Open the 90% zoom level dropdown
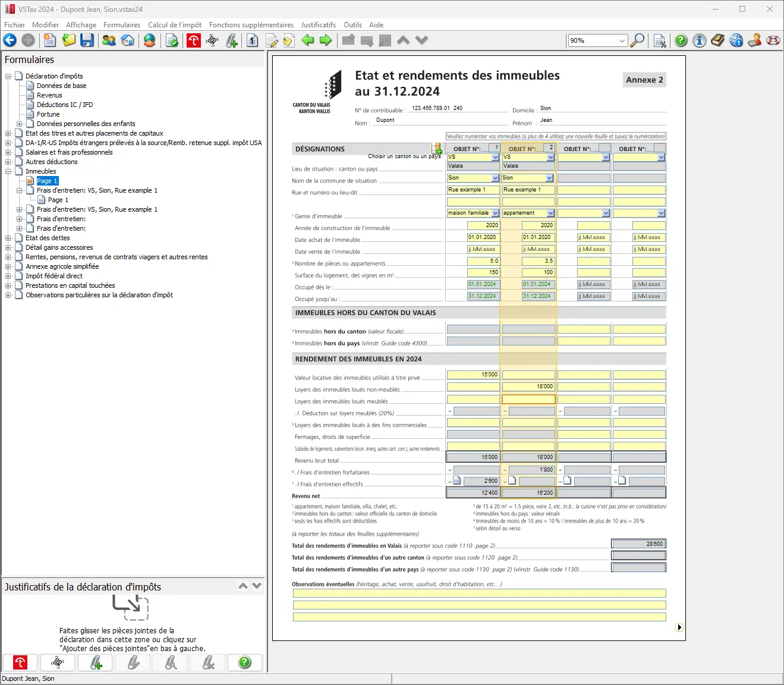Image resolution: width=784 pixels, height=685 pixels. (x=622, y=40)
